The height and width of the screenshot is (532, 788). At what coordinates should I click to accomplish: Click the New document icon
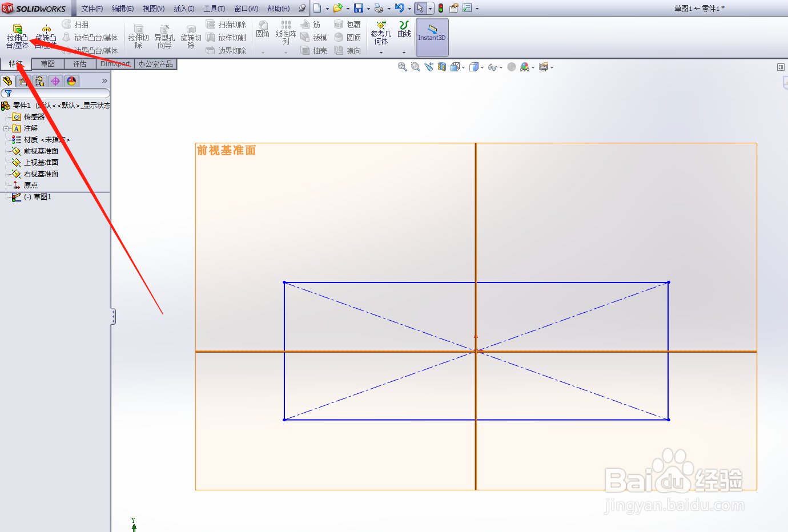(317, 8)
